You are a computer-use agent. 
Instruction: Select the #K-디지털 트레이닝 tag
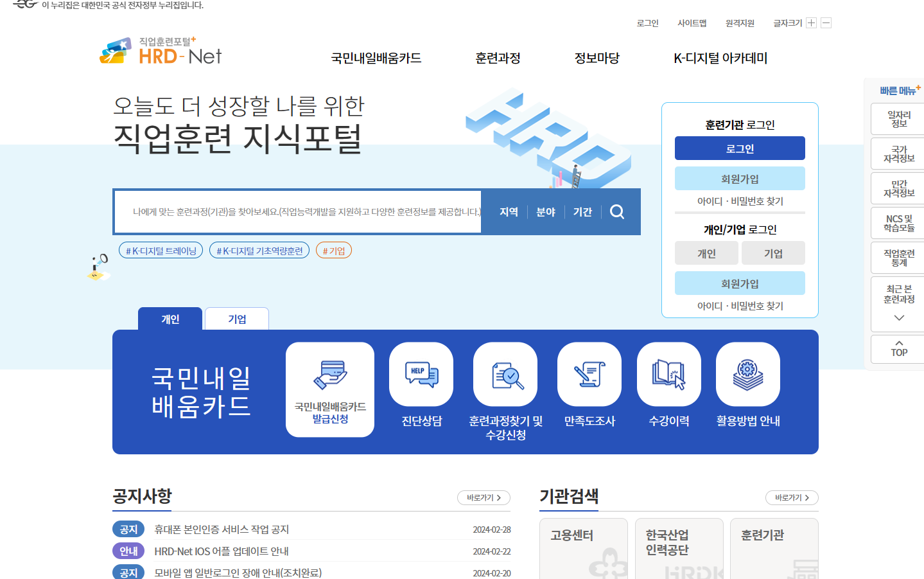point(161,250)
